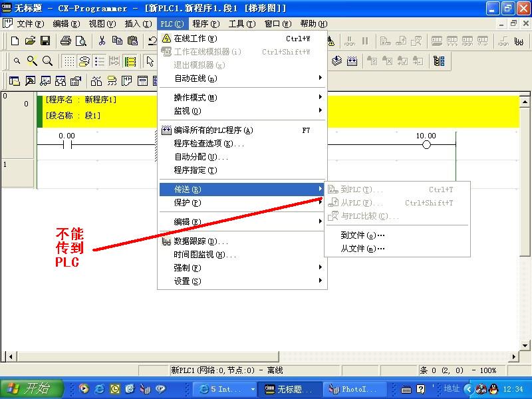Expand the 监视(O) submenu

click(242, 111)
